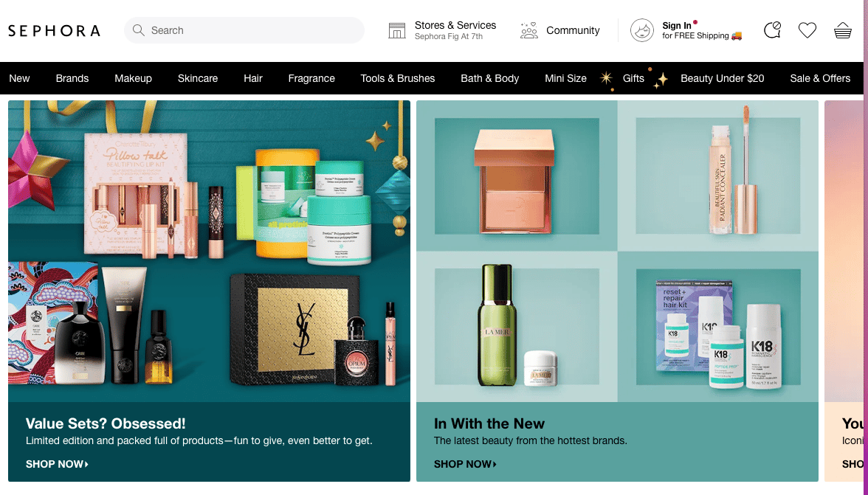Click the Community people icon
The height and width of the screenshot is (495, 868).
click(x=529, y=30)
